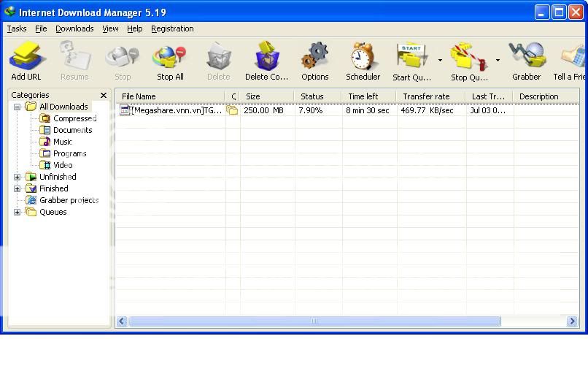588x374 pixels.
Task: Click the Internet Download Manager title bar icon
Action: pos(9,12)
